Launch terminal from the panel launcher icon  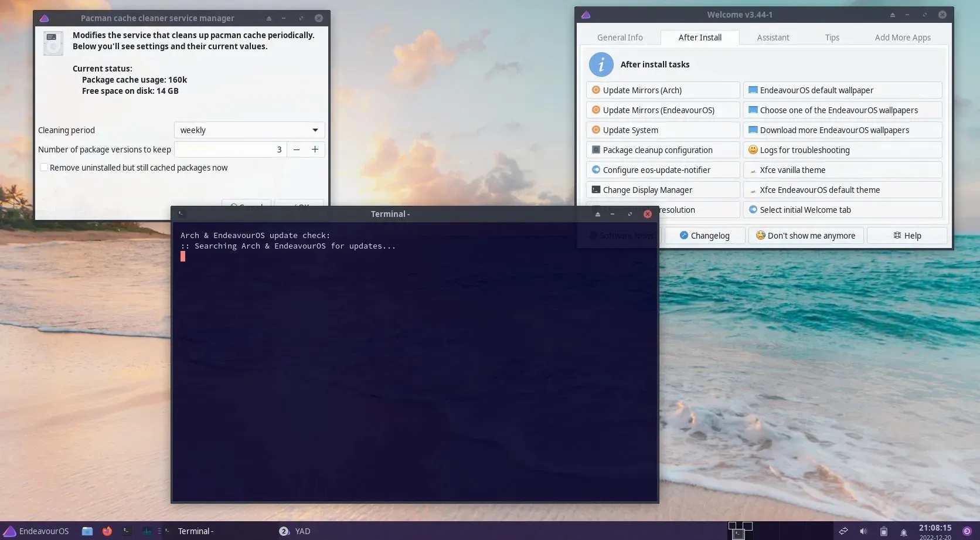click(x=126, y=531)
